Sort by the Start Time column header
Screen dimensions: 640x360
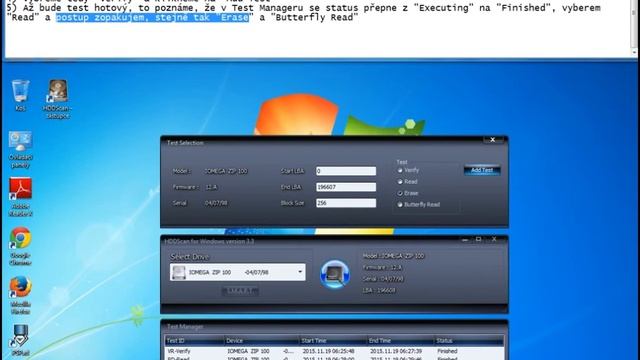(333, 340)
